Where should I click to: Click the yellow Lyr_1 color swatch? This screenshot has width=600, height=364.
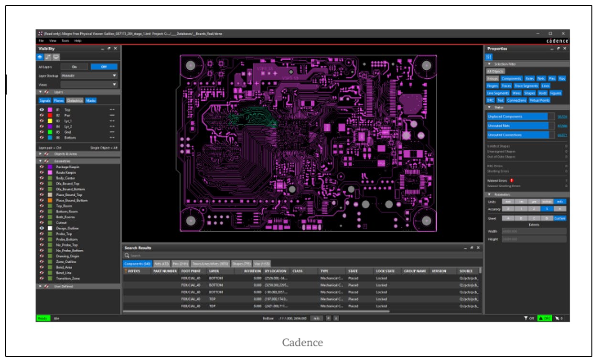[50, 121]
